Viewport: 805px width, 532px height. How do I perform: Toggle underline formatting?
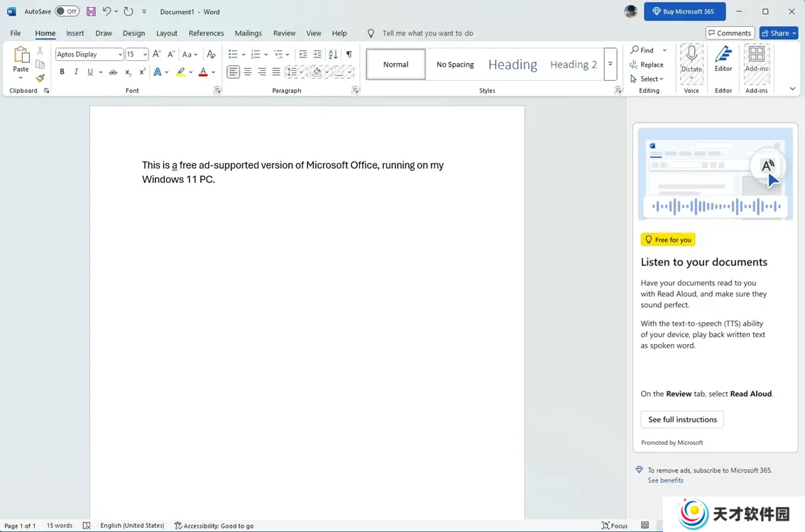point(90,72)
